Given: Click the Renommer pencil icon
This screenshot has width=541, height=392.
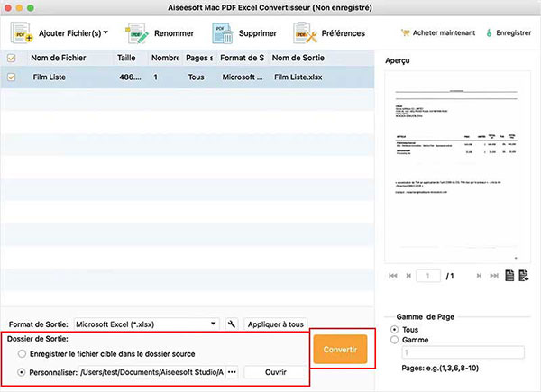Looking at the screenshot, I should (x=137, y=33).
